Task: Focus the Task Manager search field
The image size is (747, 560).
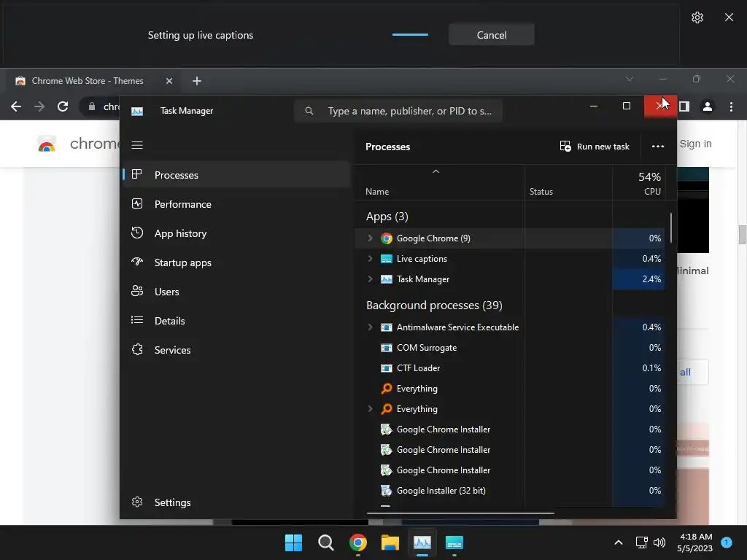Action: point(398,111)
